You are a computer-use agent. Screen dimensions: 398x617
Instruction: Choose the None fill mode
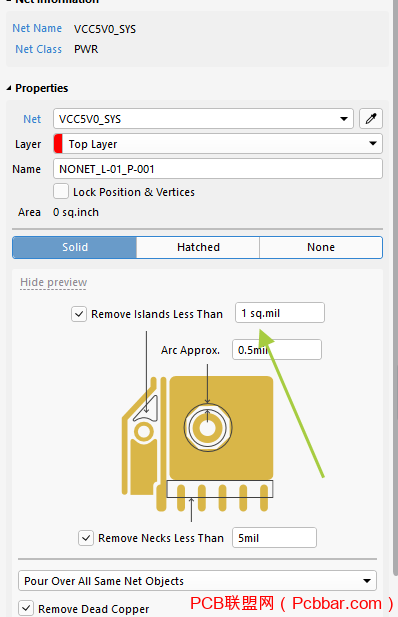point(321,247)
